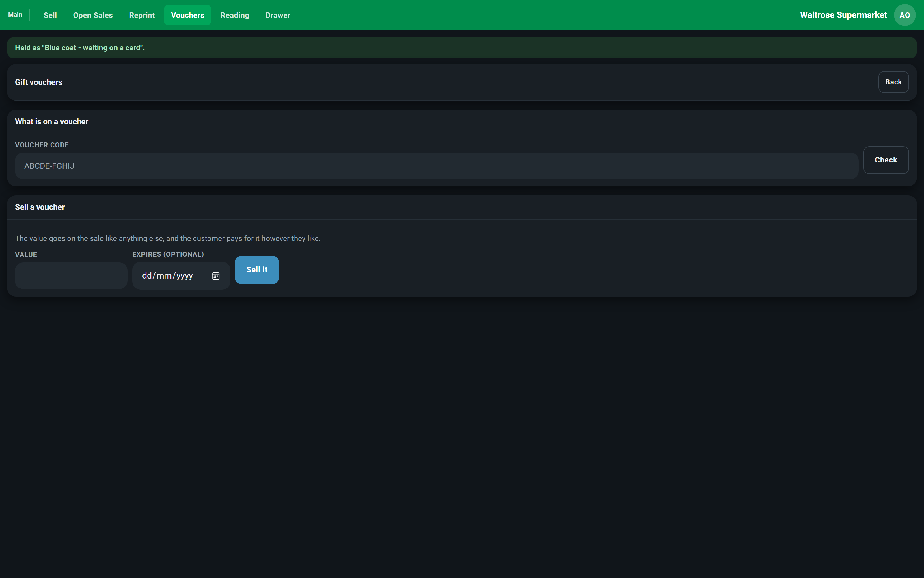Go to the Main link

[x=15, y=15]
